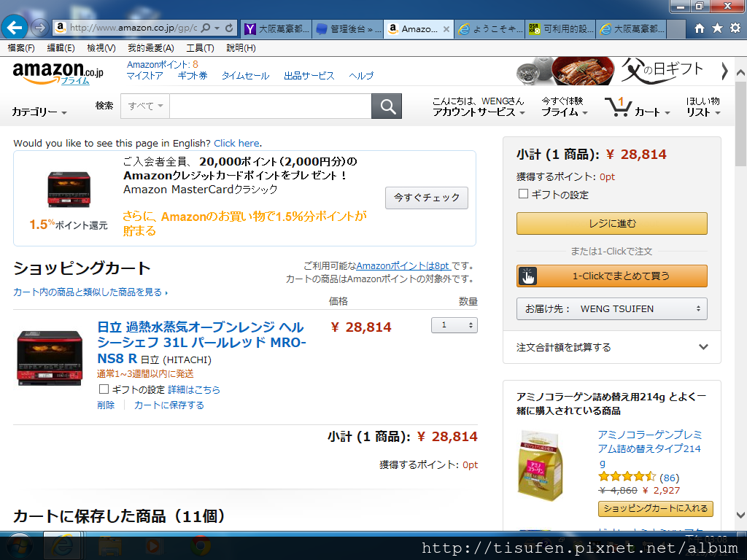Open the shopping cart icon
The height and width of the screenshot is (560, 747).
click(x=618, y=106)
